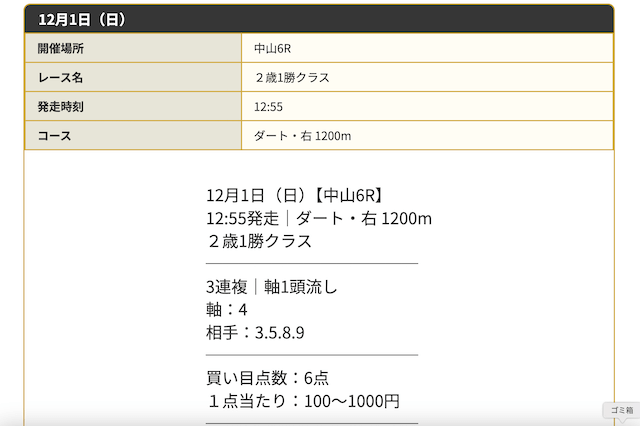Select the 開催場所 label cell
640x426 pixels.
(x=133, y=48)
